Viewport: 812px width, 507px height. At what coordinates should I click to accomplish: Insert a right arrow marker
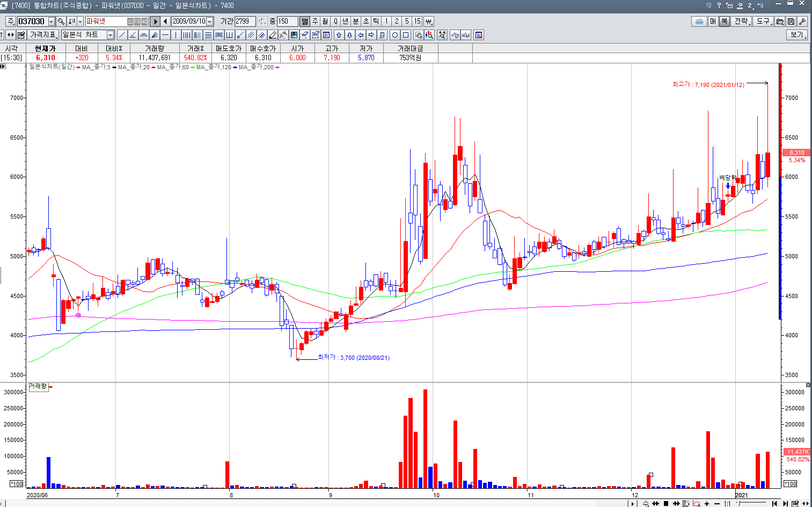pyautogui.click(x=371, y=35)
